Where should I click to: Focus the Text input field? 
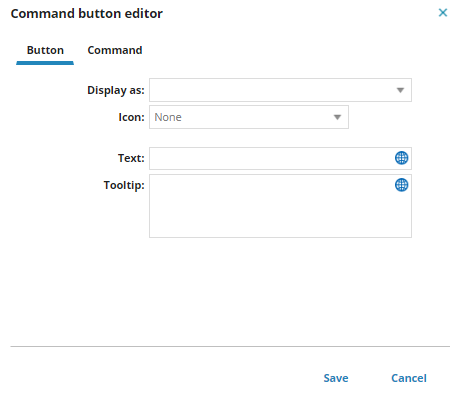(280, 158)
